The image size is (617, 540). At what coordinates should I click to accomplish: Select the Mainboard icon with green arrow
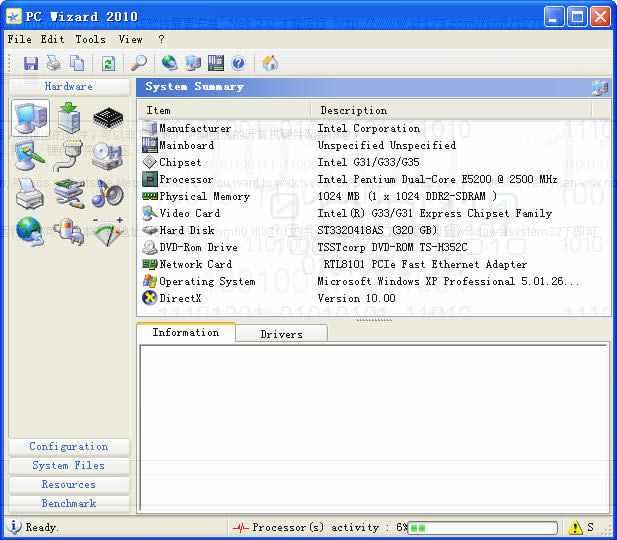tap(69, 117)
